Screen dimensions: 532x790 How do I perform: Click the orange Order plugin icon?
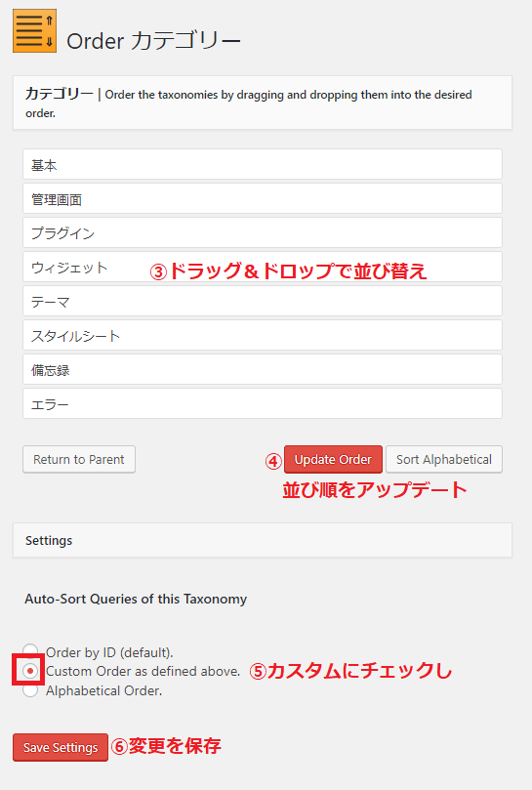35,30
